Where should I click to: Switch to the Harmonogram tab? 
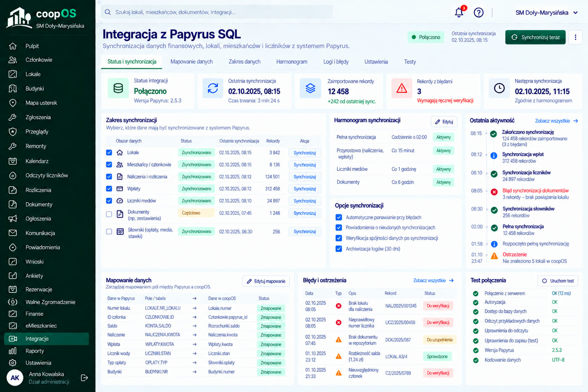pos(292,62)
